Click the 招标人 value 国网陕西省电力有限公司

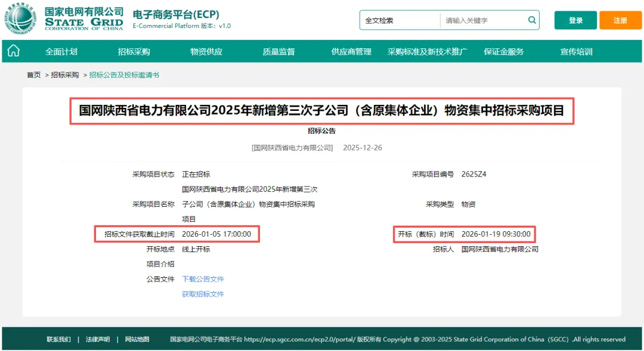(500, 249)
